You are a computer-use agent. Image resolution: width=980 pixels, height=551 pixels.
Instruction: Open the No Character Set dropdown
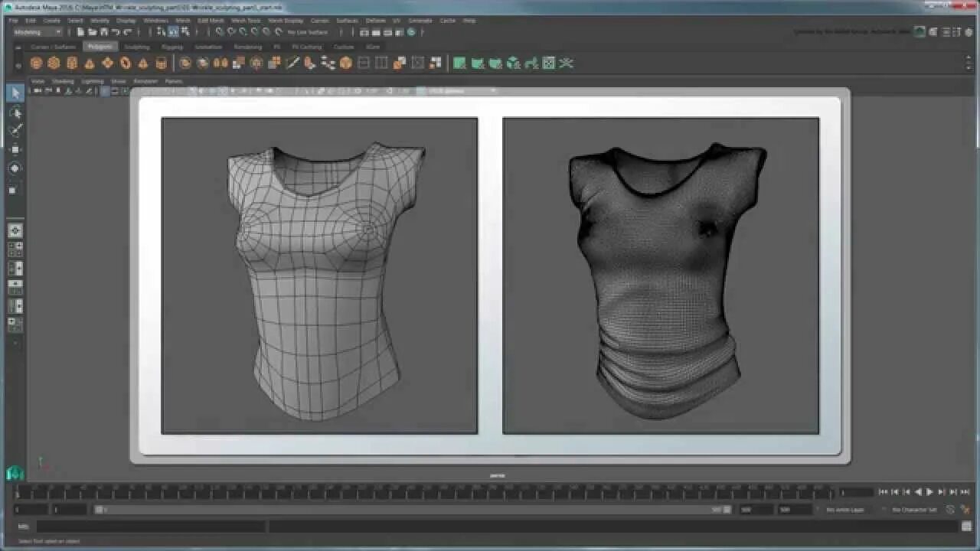coord(913,510)
